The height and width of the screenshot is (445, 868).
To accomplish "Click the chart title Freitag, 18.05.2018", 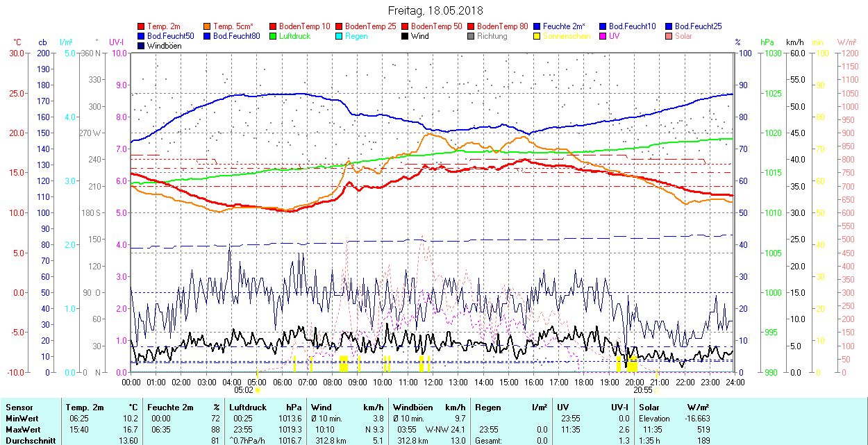I will coord(435,10).
